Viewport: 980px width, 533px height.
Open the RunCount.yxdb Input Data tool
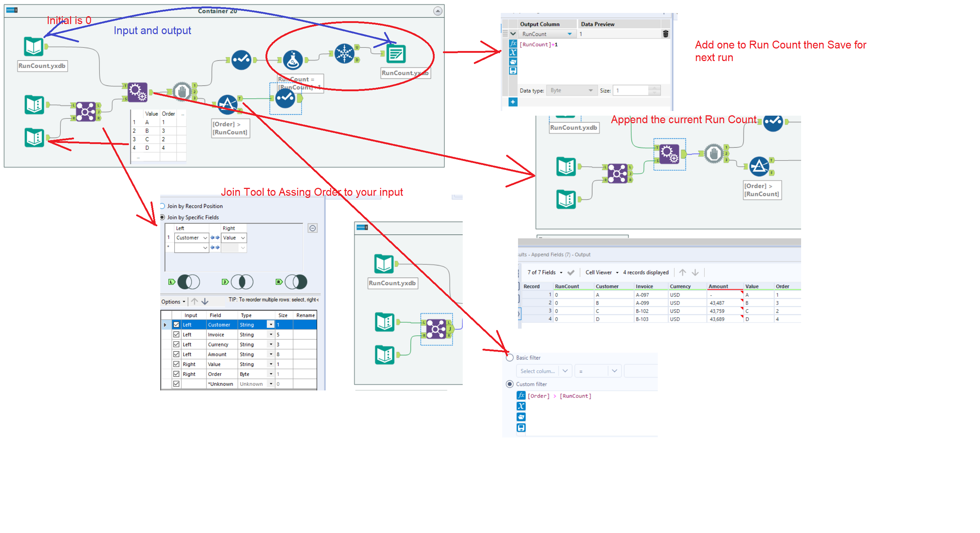(x=33, y=47)
